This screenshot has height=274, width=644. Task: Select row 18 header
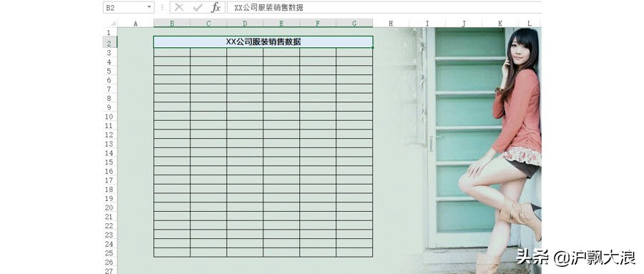(x=109, y=190)
